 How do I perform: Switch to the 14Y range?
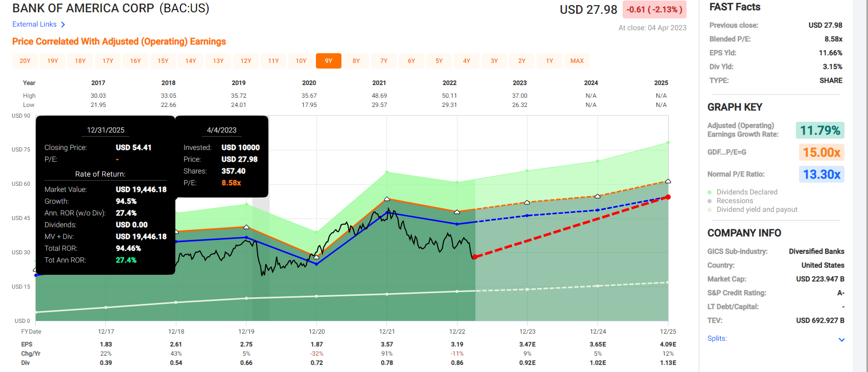[x=191, y=61]
